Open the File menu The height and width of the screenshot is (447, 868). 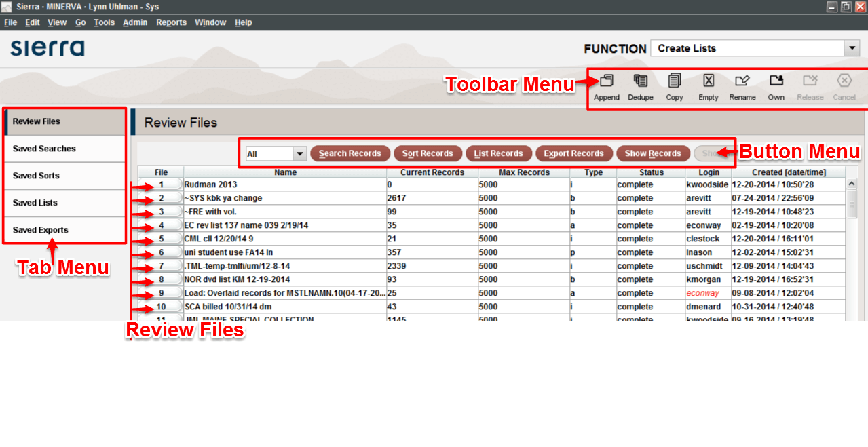(x=10, y=22)
